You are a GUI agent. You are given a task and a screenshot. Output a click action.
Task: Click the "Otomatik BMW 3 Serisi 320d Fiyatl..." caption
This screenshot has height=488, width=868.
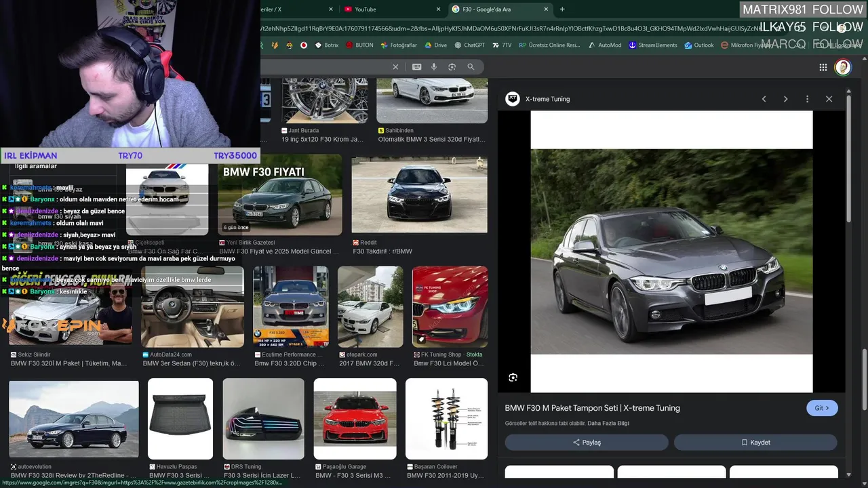[x=431, y=140]
